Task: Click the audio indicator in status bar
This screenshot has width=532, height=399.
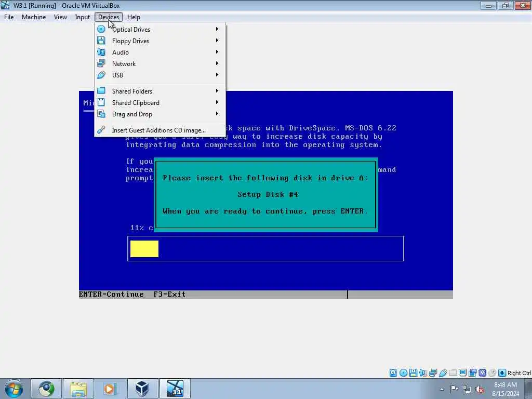Action: point(423,373)
